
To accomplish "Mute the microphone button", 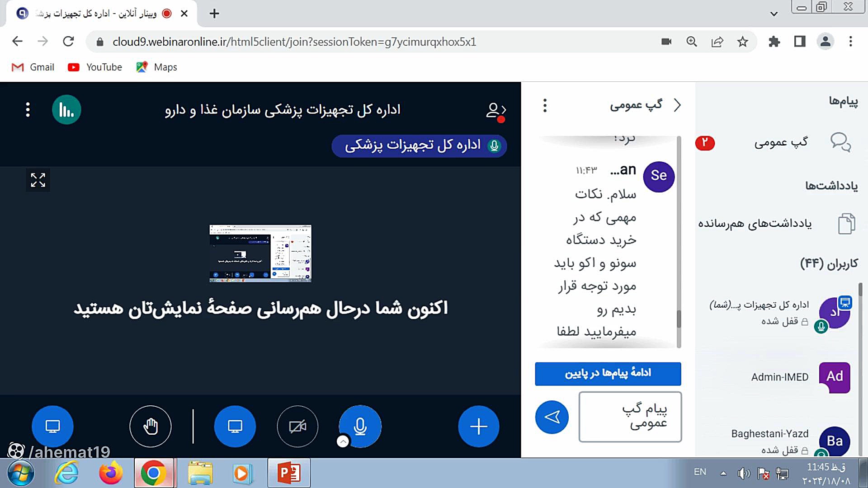I will coord(360,426).
